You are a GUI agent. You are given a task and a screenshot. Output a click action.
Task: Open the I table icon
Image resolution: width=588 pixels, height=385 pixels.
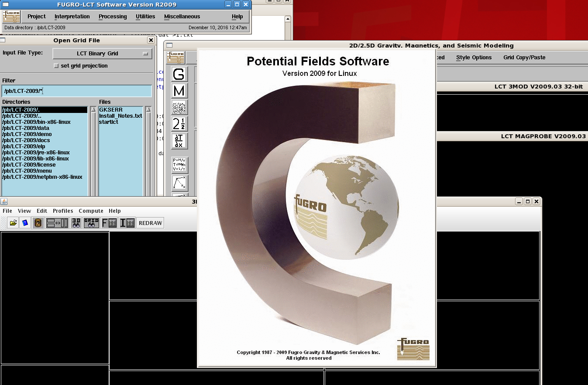click(127, 223)
